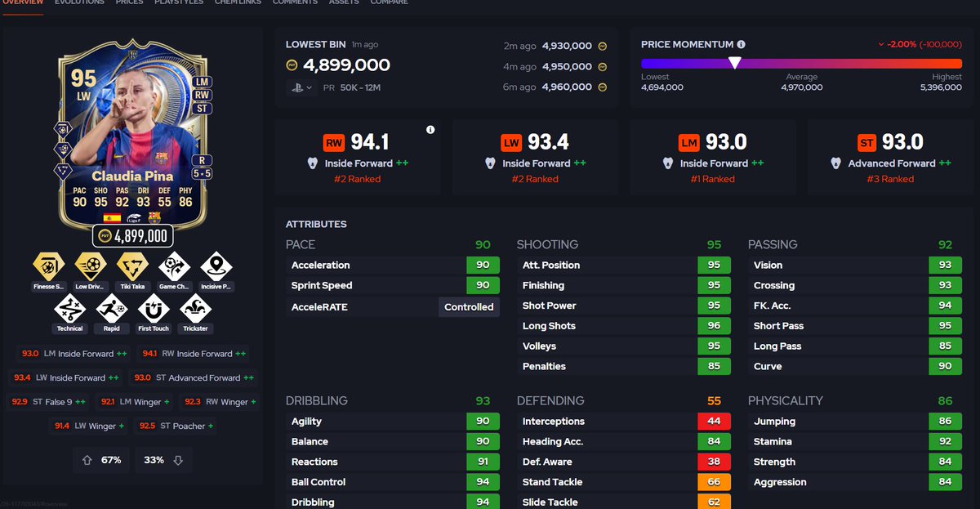Select 92.1 LM Winger role chip
Screen dimensions: 980x509
135,402
